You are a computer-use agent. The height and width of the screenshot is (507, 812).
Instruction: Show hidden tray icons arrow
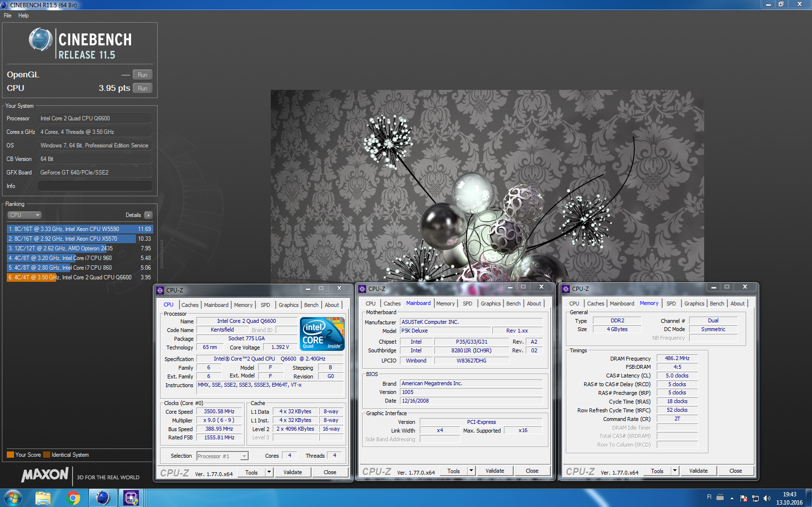pos(732,498)
